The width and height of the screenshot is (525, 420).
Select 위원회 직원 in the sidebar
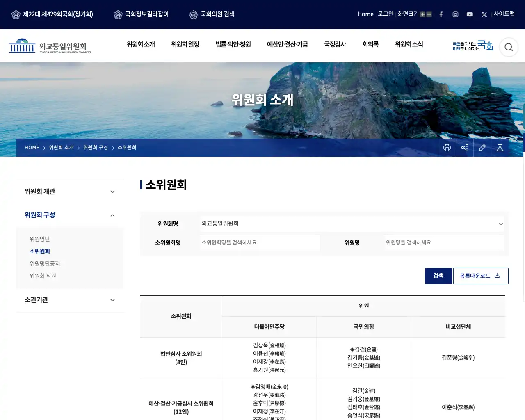click(43, 276)
